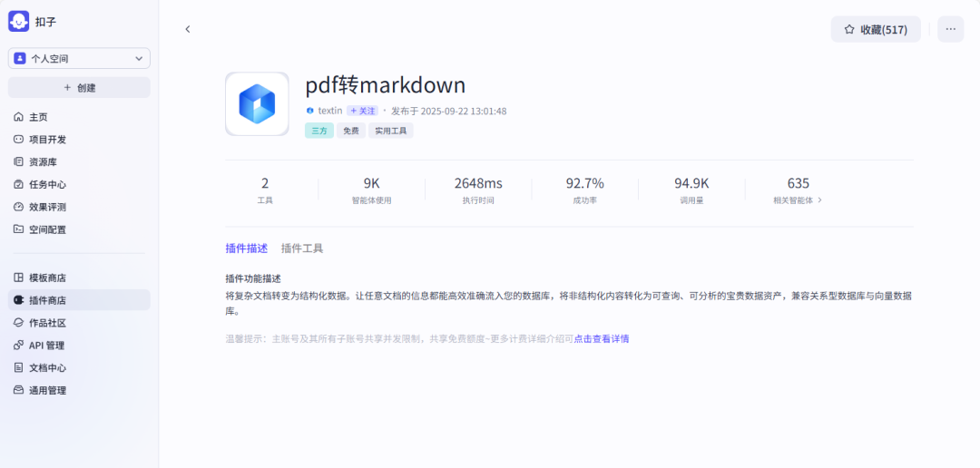
Task: Click the 9K 智能体使用 statistic
Action: pos(372,190)
